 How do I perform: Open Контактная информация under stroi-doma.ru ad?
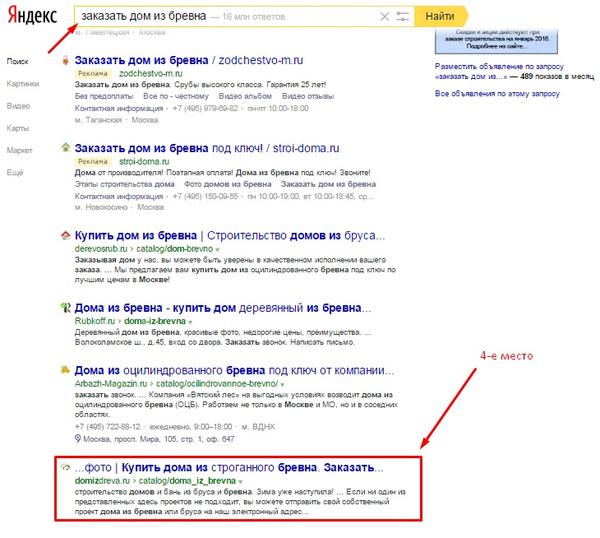tap(119, 196)
